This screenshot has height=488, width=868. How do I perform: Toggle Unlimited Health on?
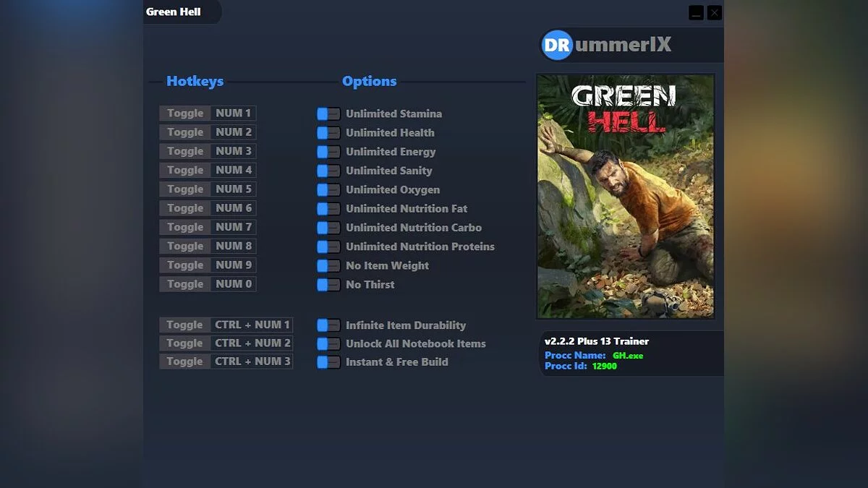click(328, 132)
